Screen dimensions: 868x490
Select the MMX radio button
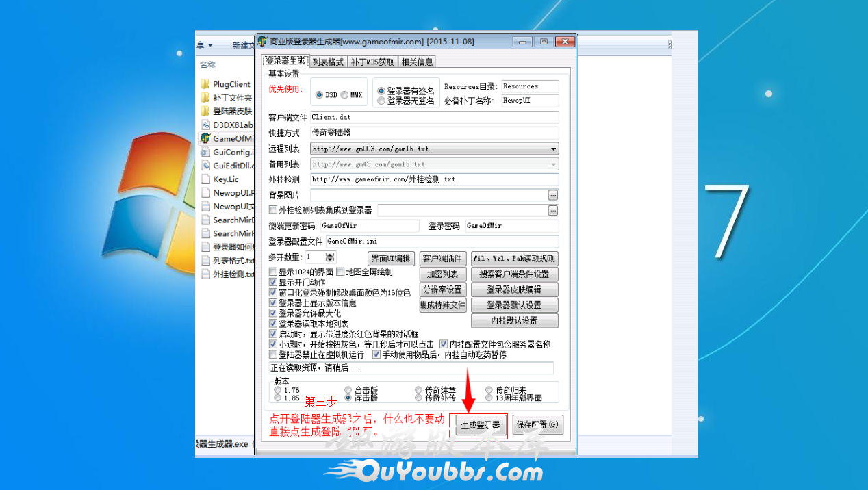tap(345, 95)
